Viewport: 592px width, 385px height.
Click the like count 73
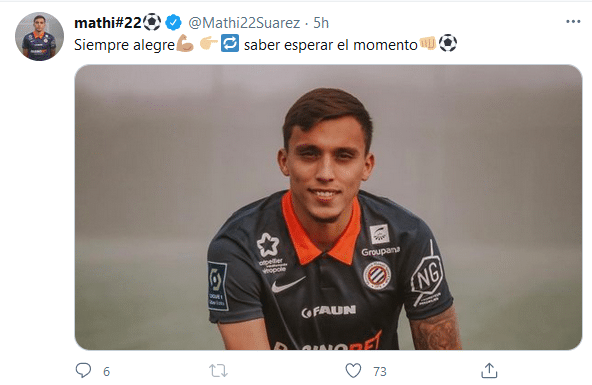pyautogui.click(x=380, y=371)
